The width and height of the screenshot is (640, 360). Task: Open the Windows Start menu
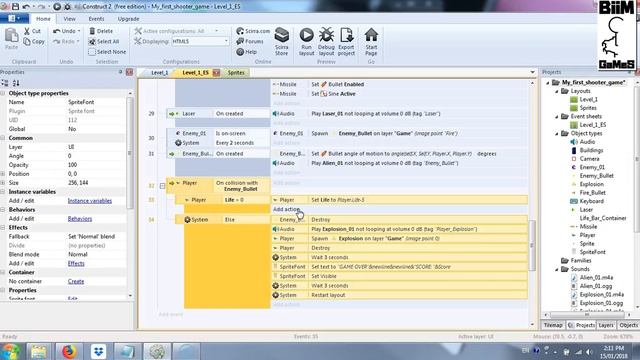11,351
